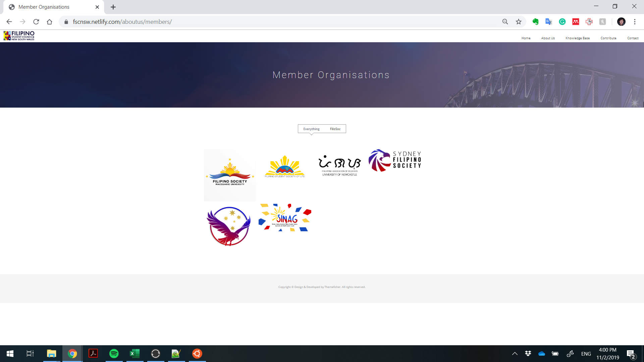
Task: Open the browser home page
Action: (50, 22)
